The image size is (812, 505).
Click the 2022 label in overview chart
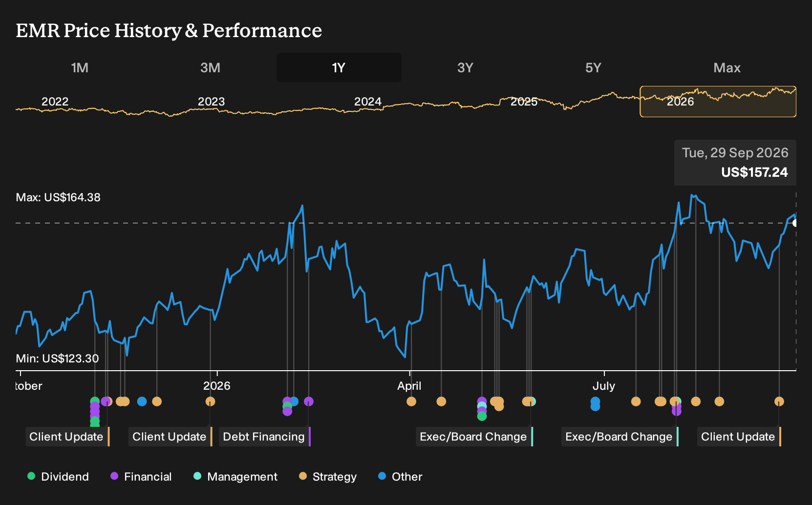point(55,102)
